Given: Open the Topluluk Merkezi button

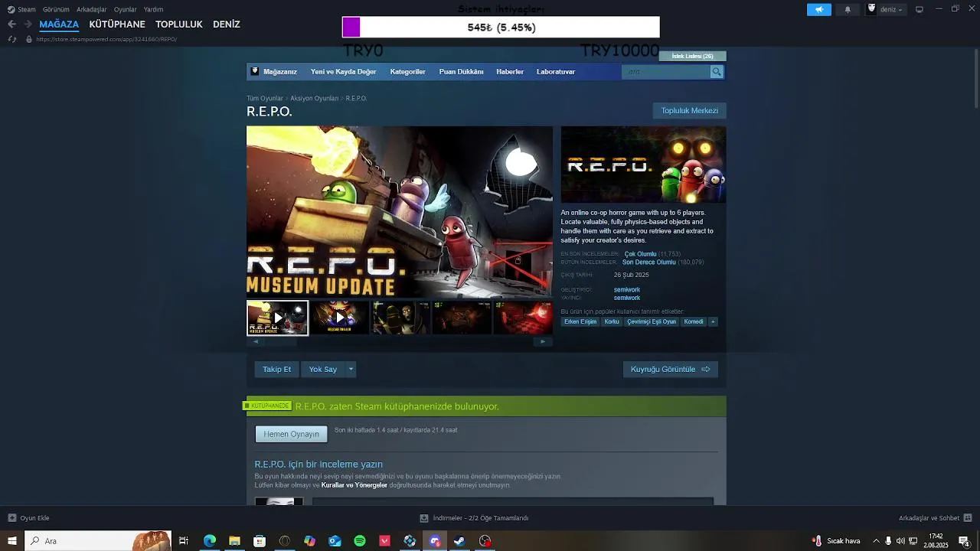Looking at the screenshot, I should [x=690, y=110].
